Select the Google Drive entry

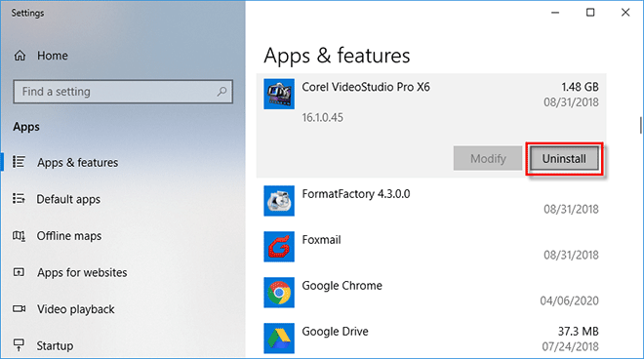pyautogui.click(x=431, y=339)
